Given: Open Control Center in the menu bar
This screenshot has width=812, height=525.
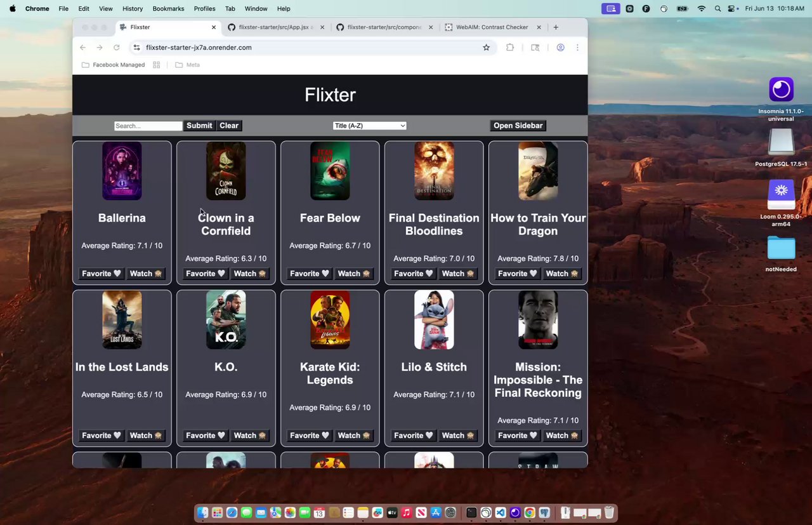Looking at the screenshot, I should (x=731, y=9).
